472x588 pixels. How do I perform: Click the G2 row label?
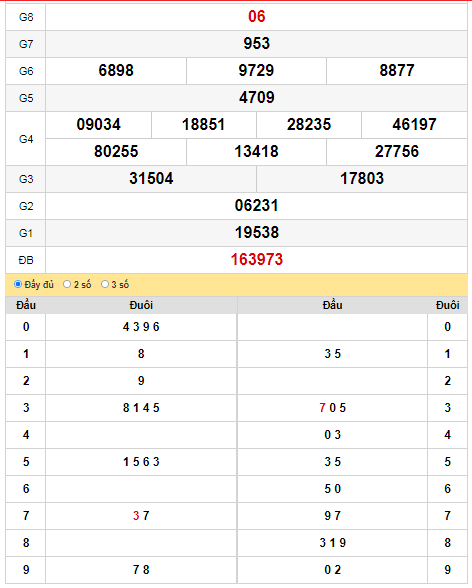pyautogui.click(x=26, y=206)
